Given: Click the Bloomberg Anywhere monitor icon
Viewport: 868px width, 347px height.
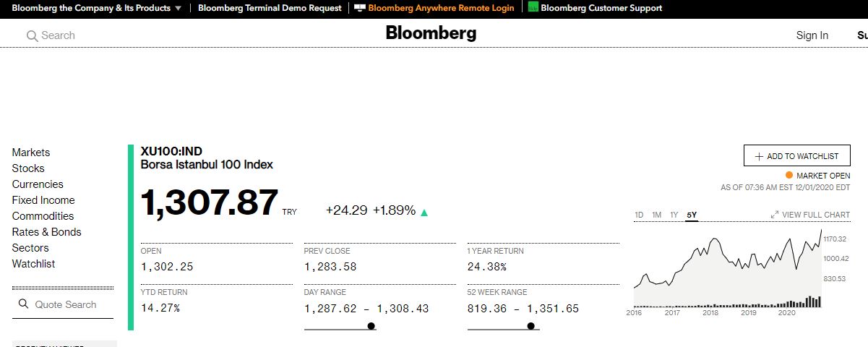Looking at the screenshot, I should pyautogui.click(x=359, y=8).
